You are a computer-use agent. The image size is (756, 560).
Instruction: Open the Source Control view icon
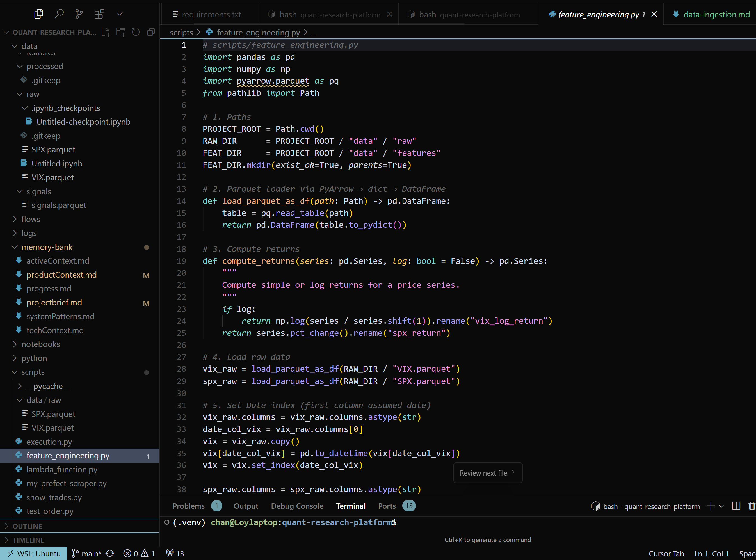click(x=79, y=14)
